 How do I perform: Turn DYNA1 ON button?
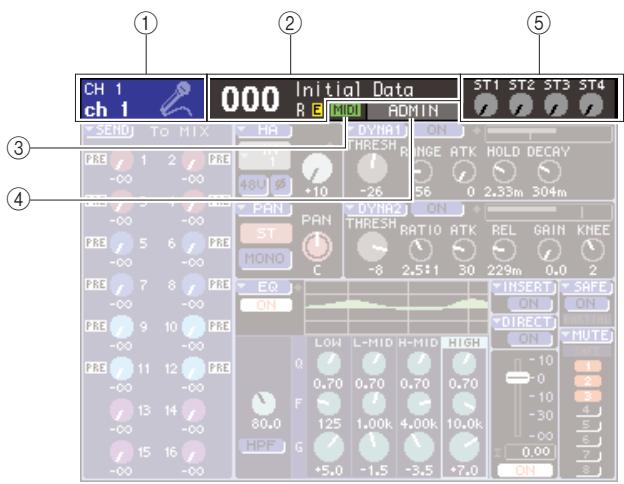pos(437,130)
